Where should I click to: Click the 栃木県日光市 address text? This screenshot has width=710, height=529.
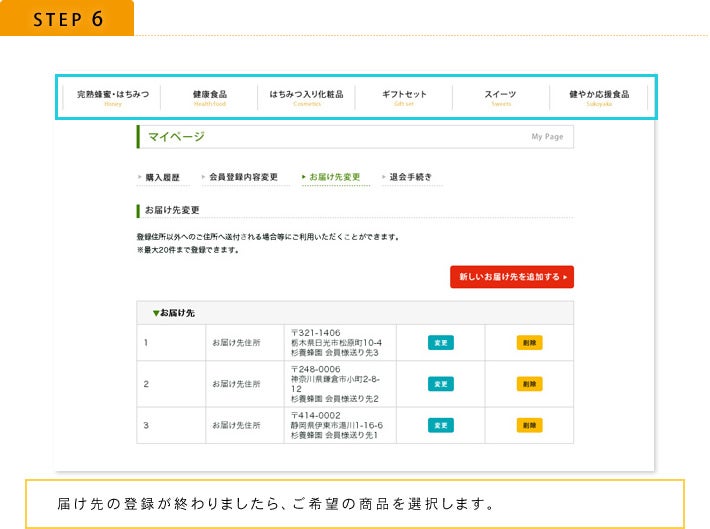coord(336,343)
